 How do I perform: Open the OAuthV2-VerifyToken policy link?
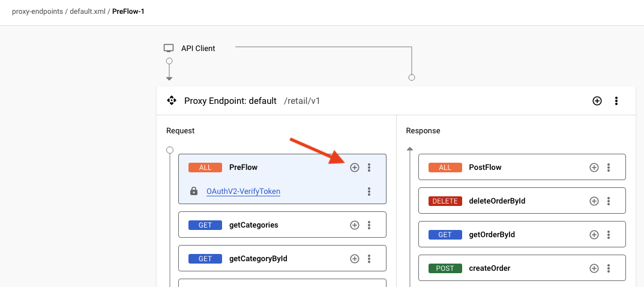pos(243,192)
